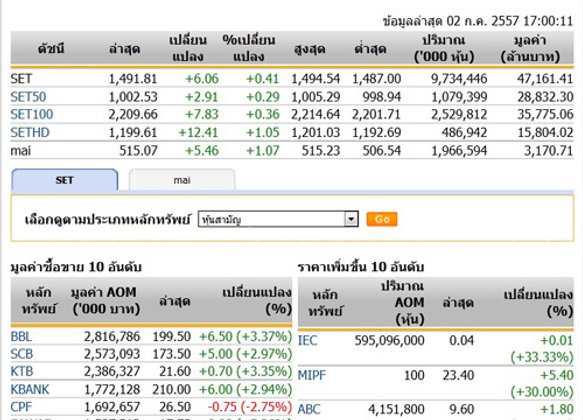Select SET value 47,161.41
583x420 pixels.
pyautogui.click(x=545, y=79)
